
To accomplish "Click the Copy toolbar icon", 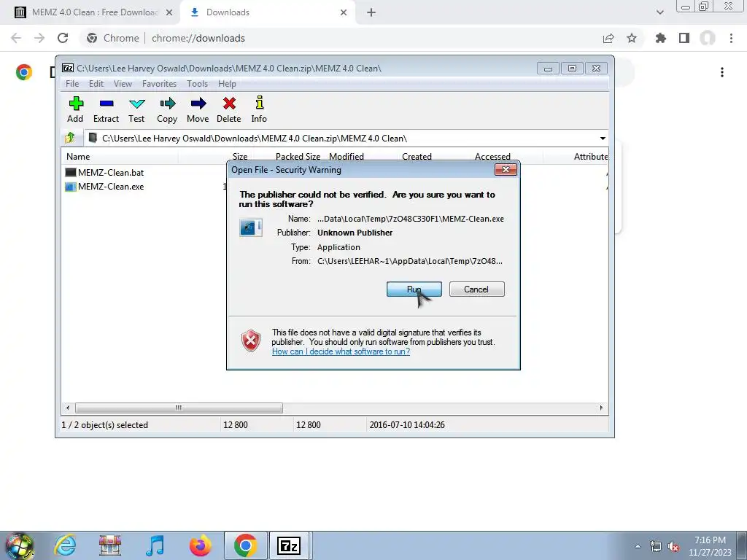I will click(x=167, y=109).
